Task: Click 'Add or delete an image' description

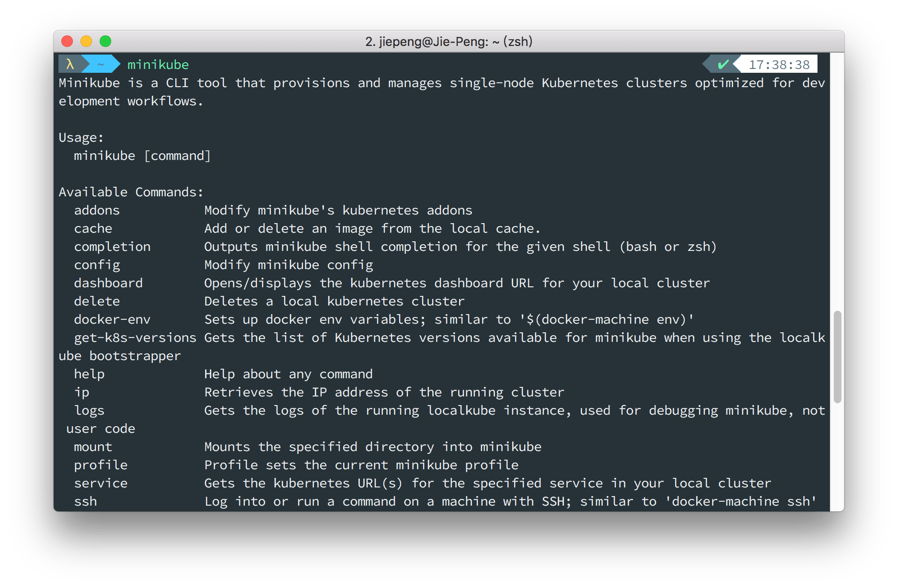Action: tap(372, 229)
